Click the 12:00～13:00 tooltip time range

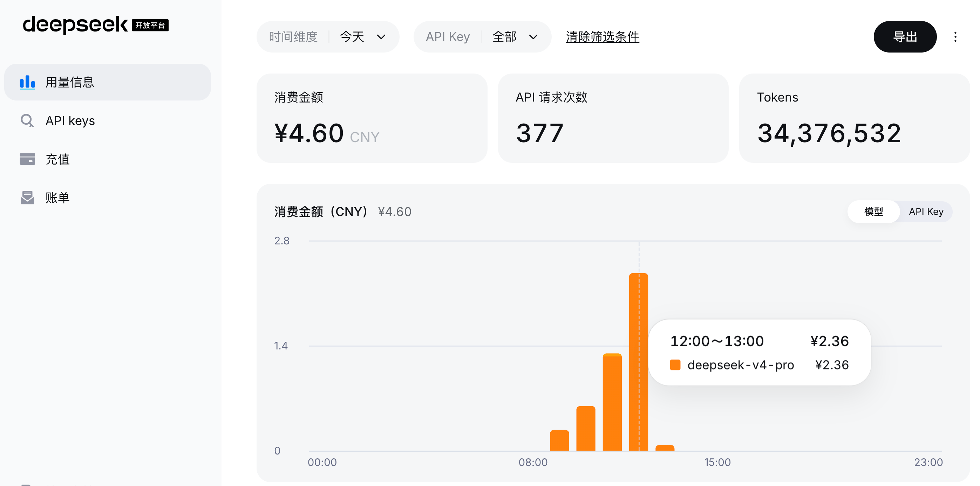(x=717, y=341)
